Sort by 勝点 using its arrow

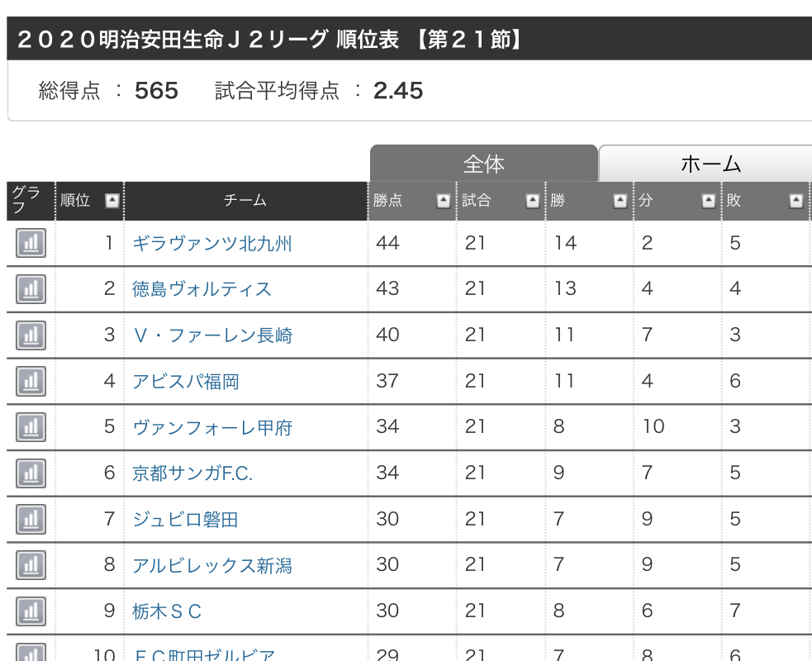(x=444, y=201)
